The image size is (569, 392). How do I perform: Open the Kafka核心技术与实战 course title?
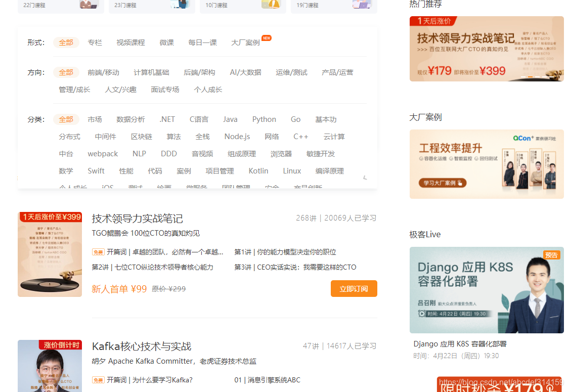142,346
